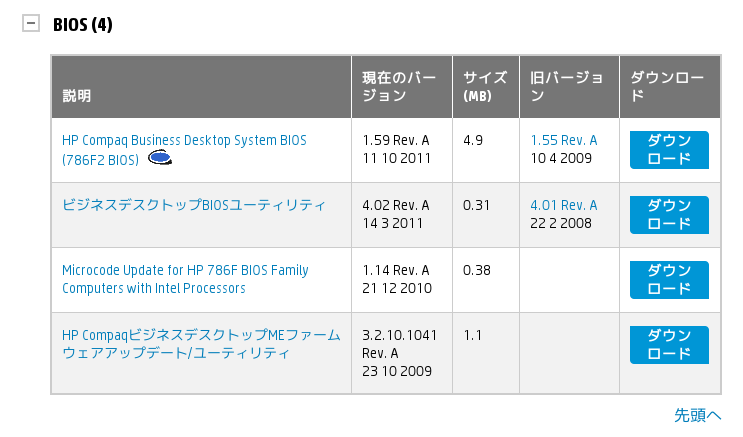Click the blue icon beside 786F2 BIOS
The width and height of the screenshot is (743, 437).
[x=160, y=158]
